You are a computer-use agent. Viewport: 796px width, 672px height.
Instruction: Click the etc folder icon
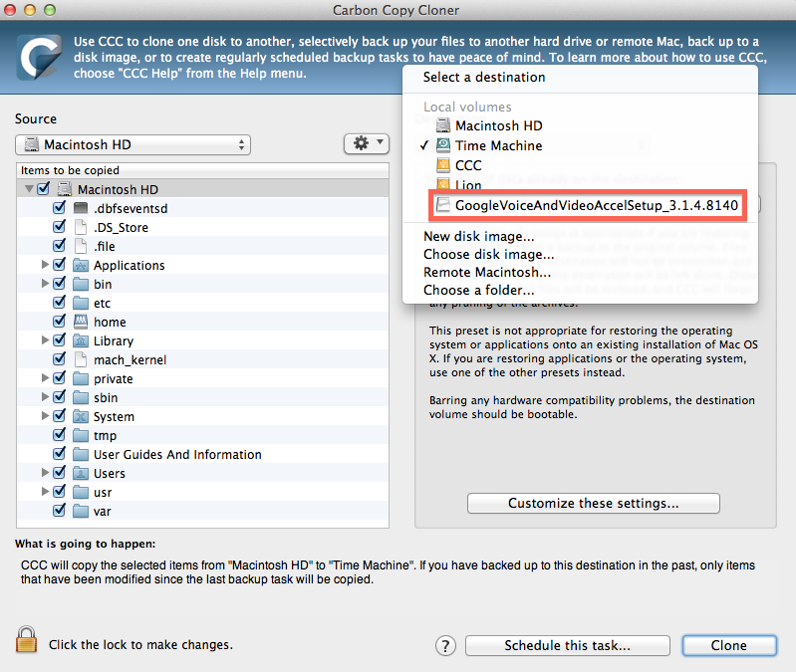pos(81,303)
